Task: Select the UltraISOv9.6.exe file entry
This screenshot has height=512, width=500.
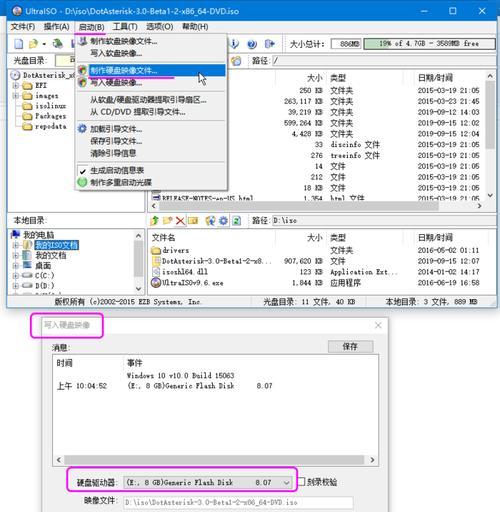Action: pos(192,283)
